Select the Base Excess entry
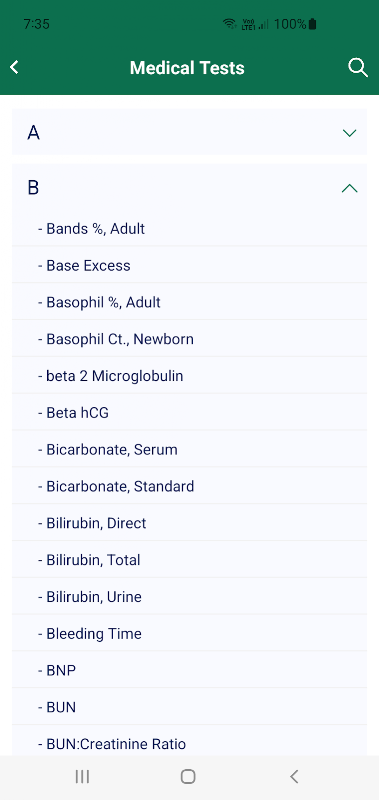The height and width of the screenshot is (800, 379). 189,265
